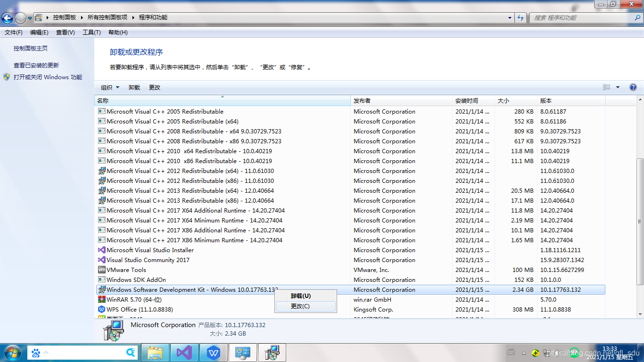Click the VMware Tools row icon
This screenshot has width=644, height=362.
[x=101, y=270]
